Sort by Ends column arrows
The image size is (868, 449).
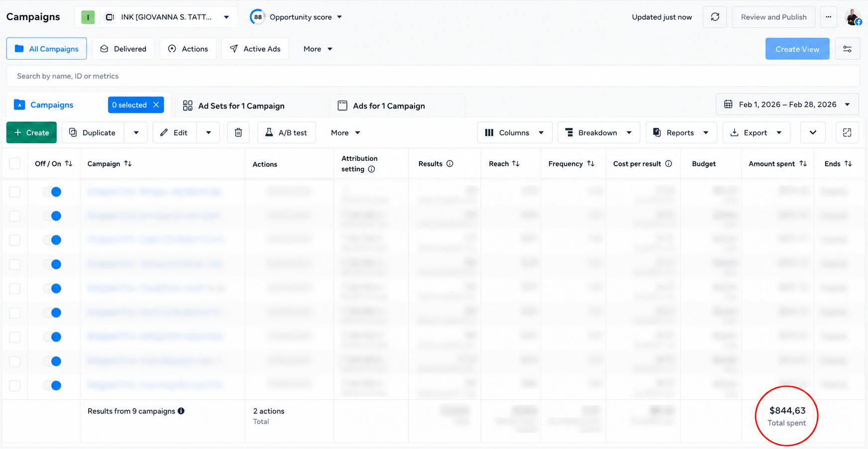848,164
